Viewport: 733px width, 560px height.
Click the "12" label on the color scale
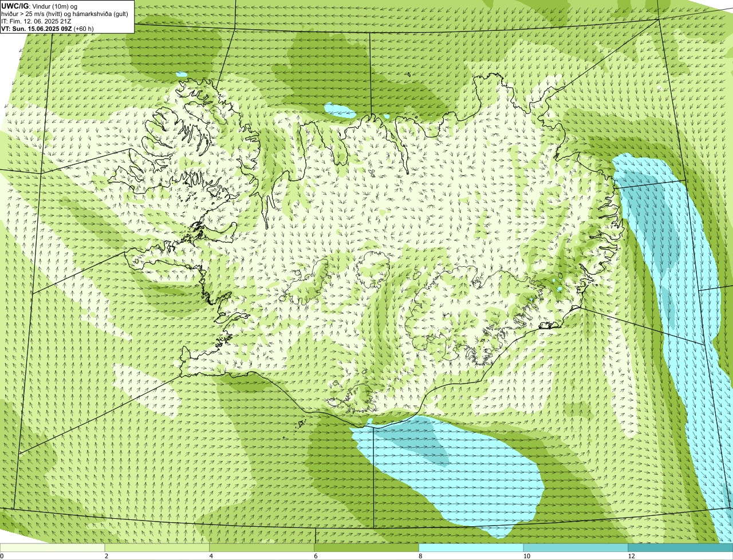point(632,556)
